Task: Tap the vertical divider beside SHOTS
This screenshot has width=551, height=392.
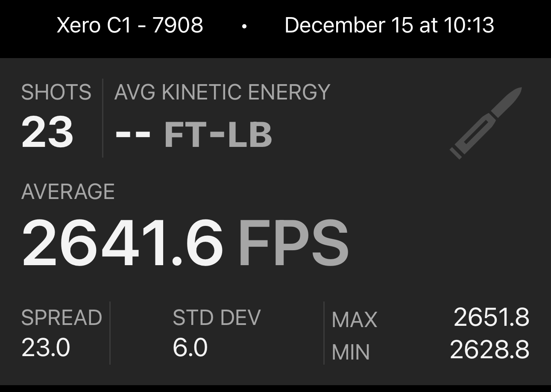Action: 103,118
